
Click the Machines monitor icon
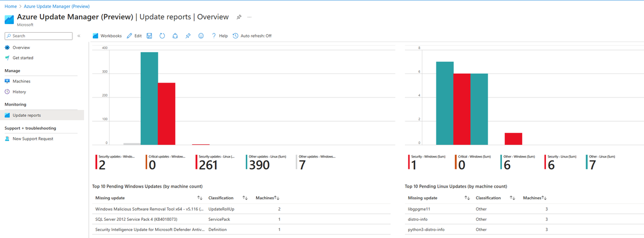click(7, 81)
